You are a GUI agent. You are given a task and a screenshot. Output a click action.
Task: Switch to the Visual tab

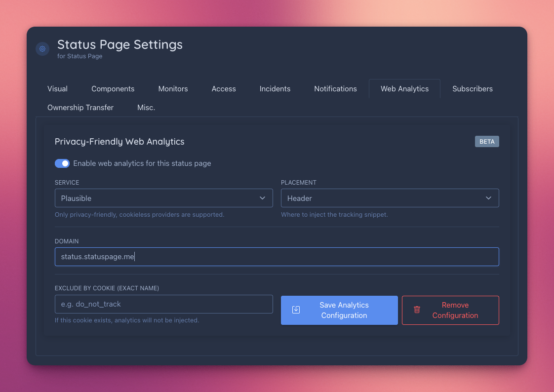click(x=57, y=88)
